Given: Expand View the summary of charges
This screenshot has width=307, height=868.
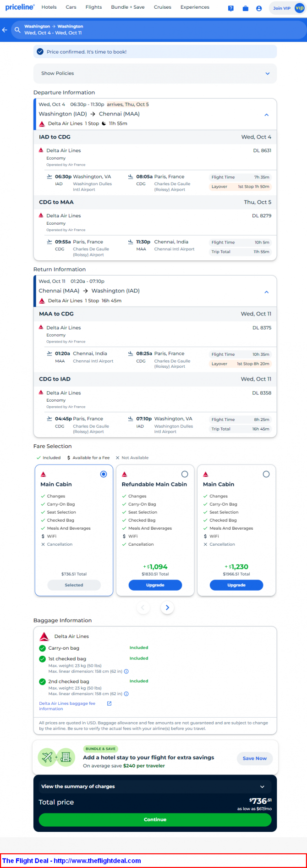Looking at the screenshot, I should (155, 786).
